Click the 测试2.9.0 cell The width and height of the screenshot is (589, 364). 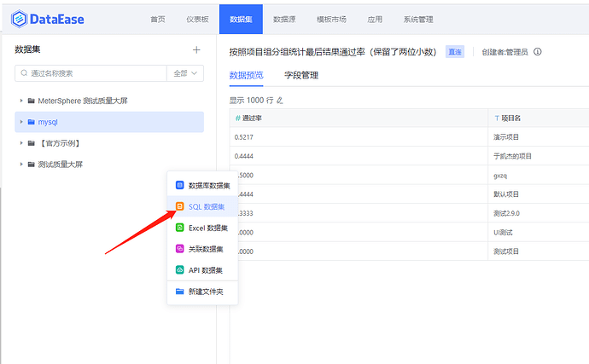point(539,213)
